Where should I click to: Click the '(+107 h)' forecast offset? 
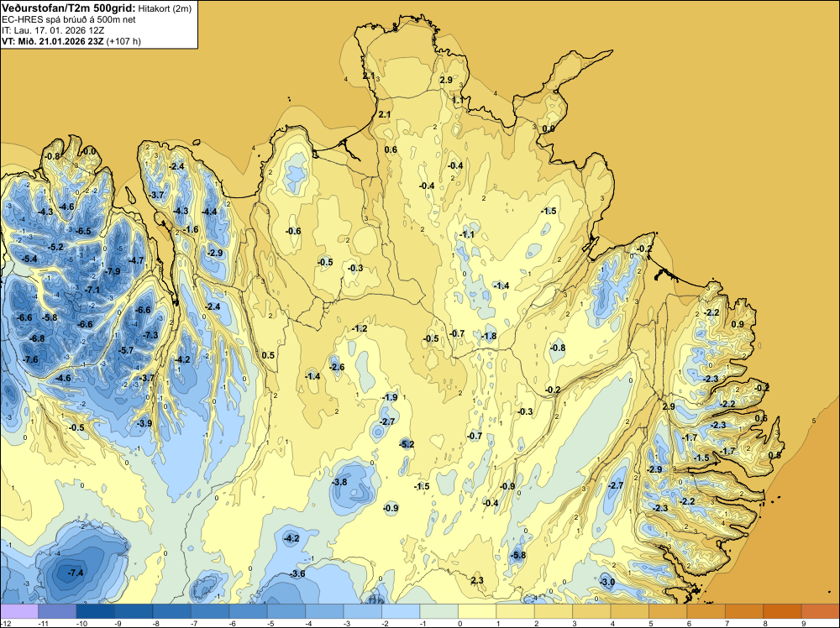pos(123,41)
